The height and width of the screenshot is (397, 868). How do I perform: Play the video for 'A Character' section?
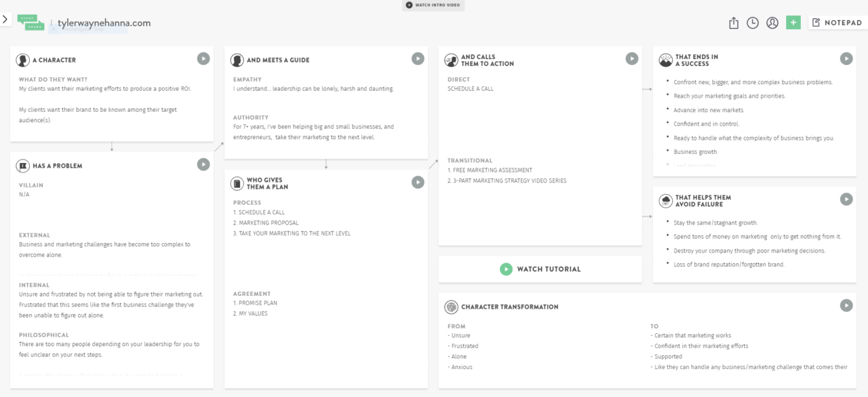pos(203,58)
